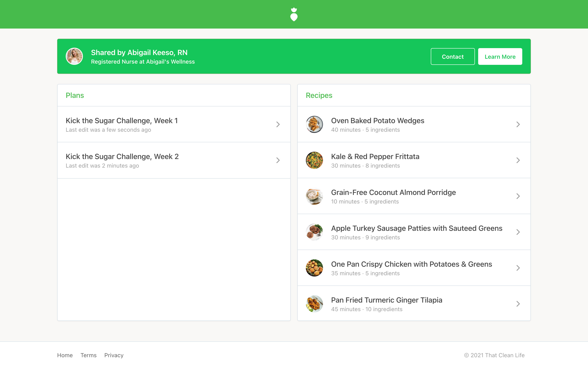Expand the Week 1 plan chevron arrow
The image size is (588, 367).
tap(278, 124)
